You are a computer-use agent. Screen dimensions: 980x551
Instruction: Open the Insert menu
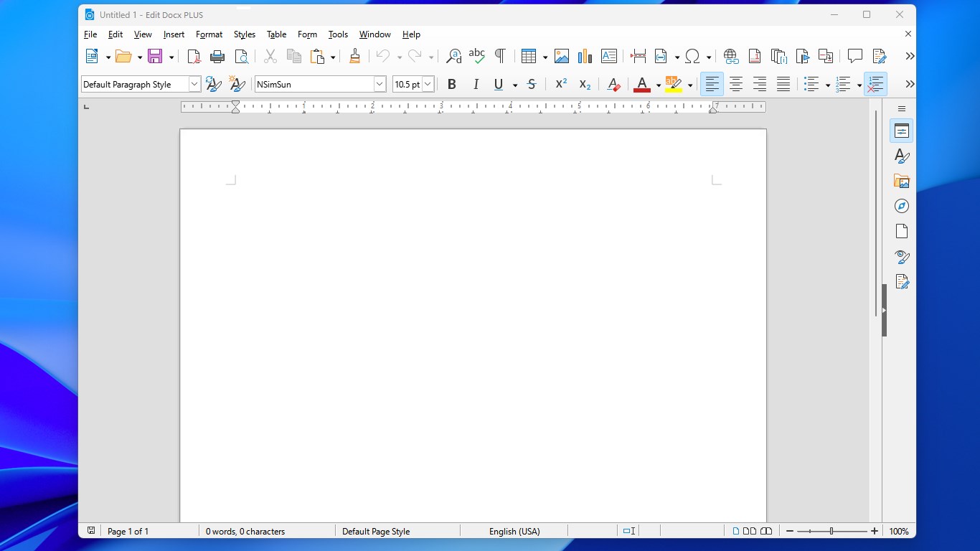click(x=174, y=34)
